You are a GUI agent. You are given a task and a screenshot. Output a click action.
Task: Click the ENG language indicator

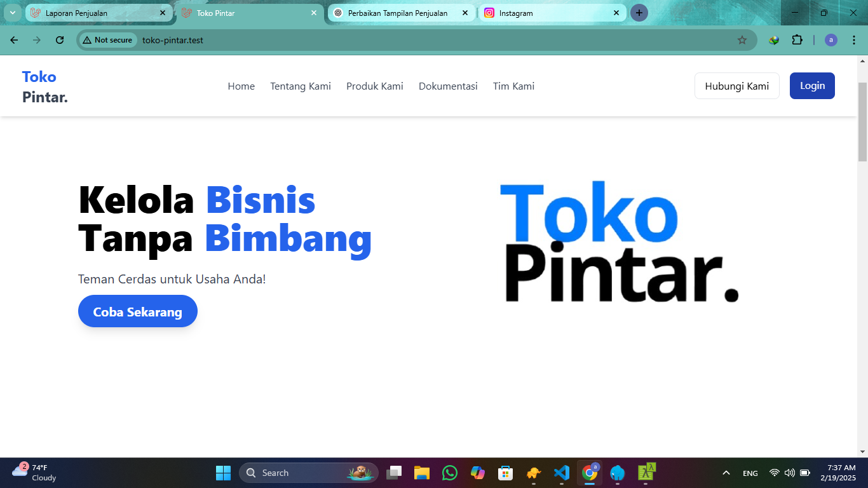(x=750, y=473)
